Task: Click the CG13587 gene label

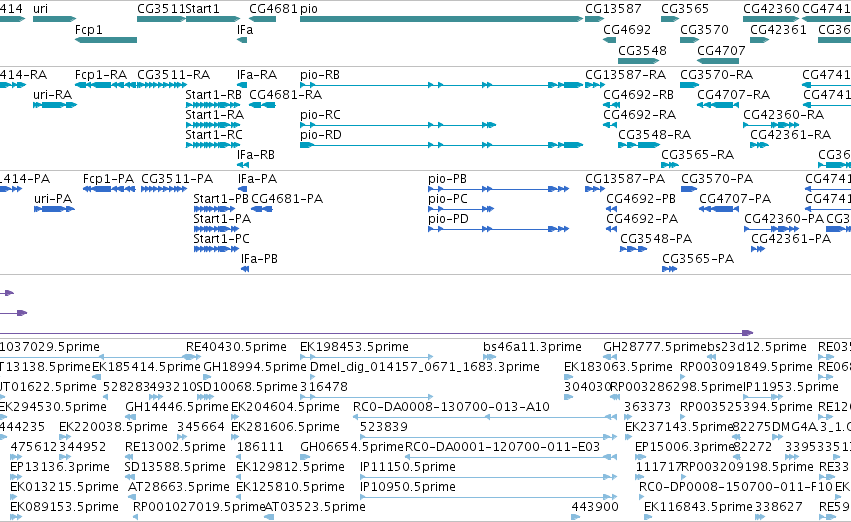Action: click(613, 9)
